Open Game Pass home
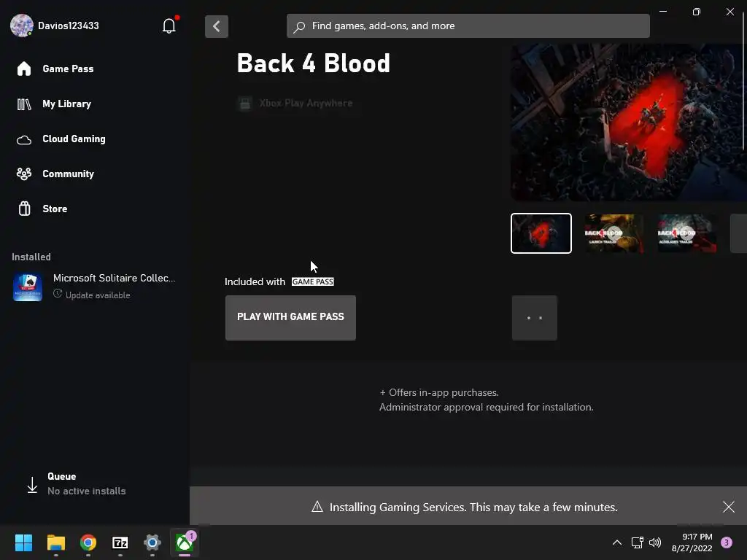Viewport: 747px width, 560px height. click(68, 69)
